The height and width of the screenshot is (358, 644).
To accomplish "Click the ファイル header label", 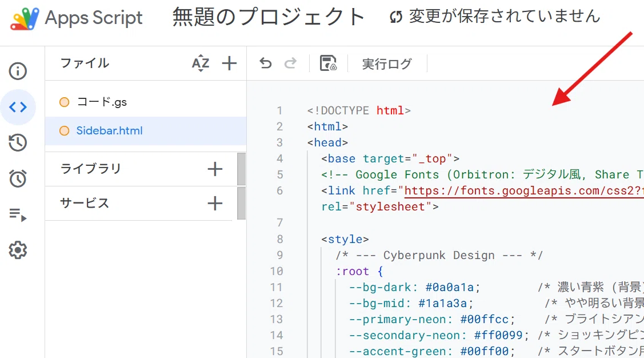I will (85, 63).
